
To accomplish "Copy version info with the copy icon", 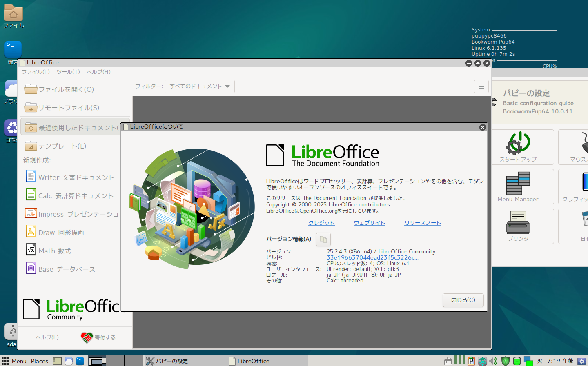I will click(323, 239).
